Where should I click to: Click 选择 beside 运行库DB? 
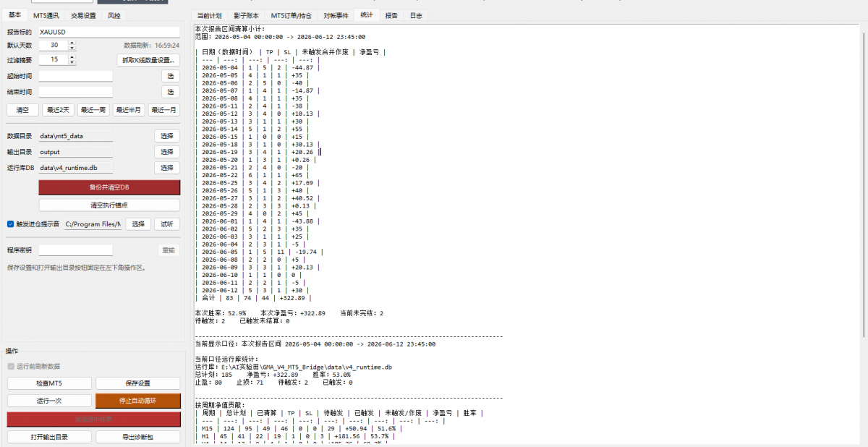(167, 168)
